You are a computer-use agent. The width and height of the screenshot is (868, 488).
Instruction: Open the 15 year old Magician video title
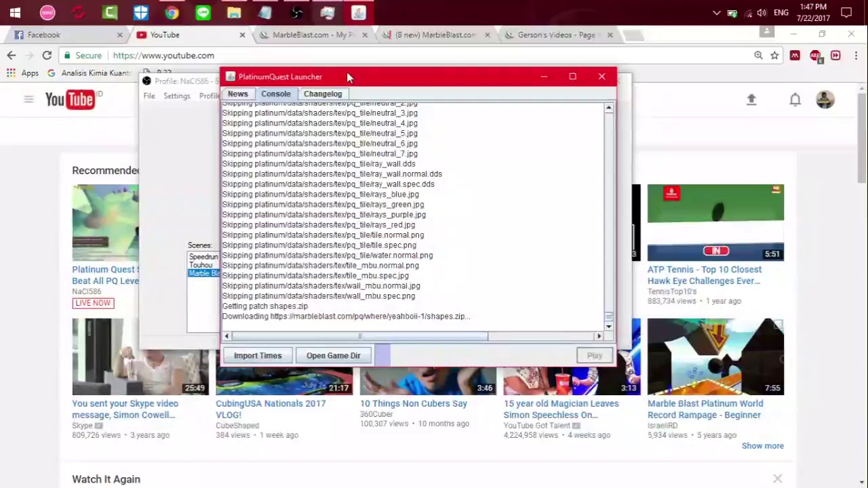point(561,409)
